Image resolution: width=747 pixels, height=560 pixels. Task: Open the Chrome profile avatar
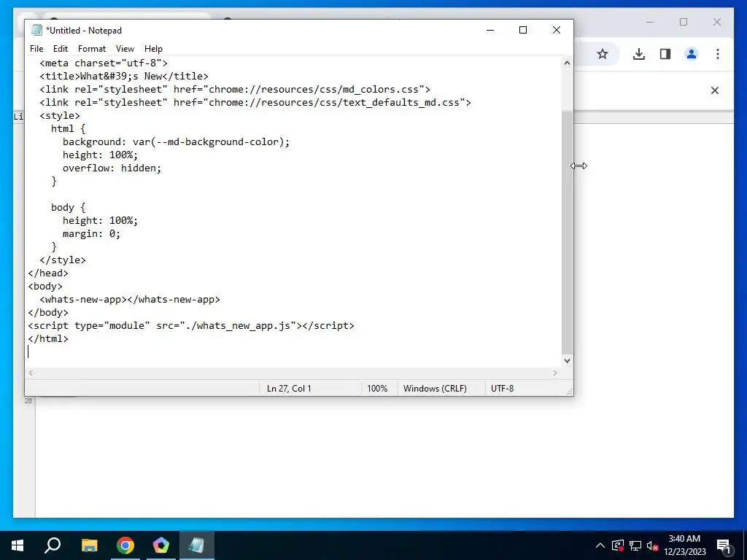coord(692,54)
